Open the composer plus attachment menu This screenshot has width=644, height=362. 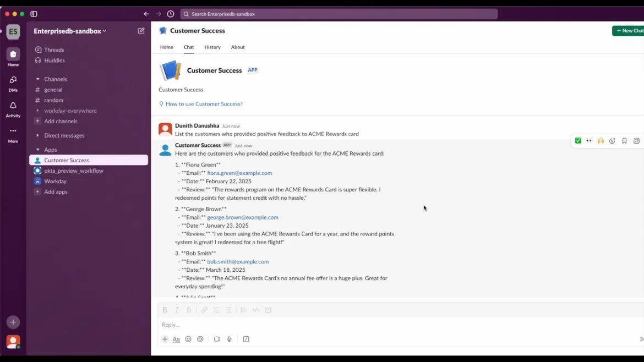(165, 339)
